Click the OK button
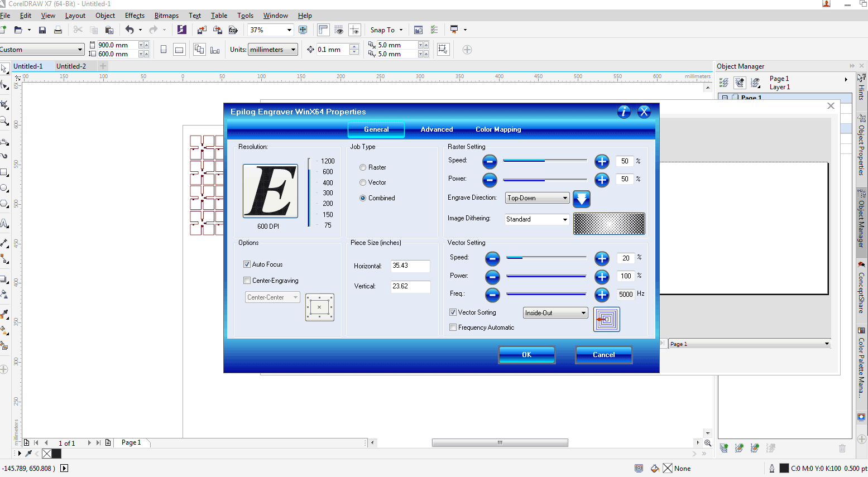 click(x=526, y=355)
